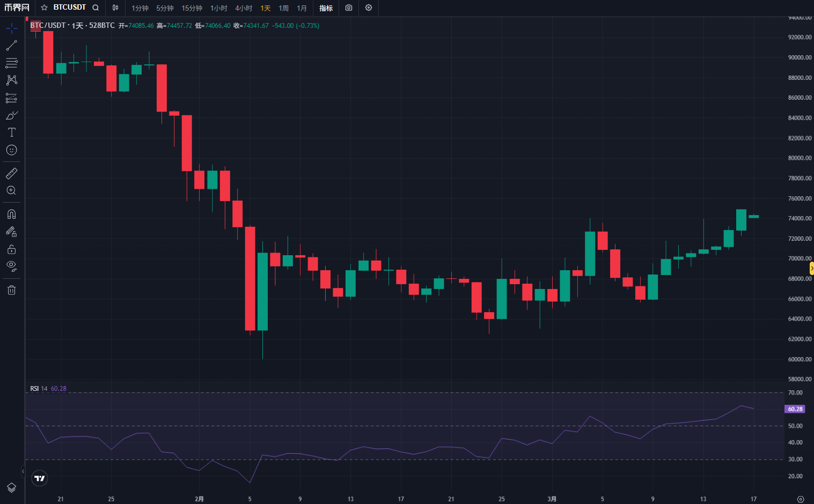Open the 指标 indicators menu
The image size is (814, 504).
[326, 8]
